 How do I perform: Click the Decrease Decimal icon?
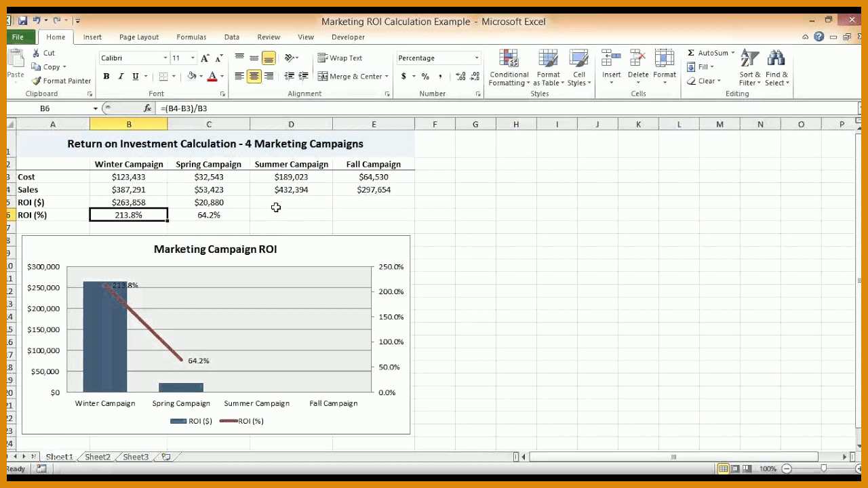point(474,77)
